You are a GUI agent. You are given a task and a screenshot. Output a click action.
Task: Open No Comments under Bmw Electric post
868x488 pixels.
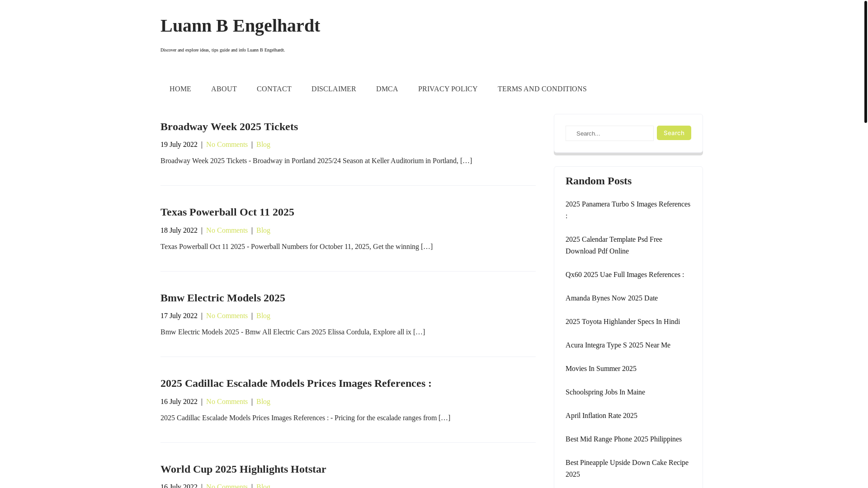click(x=227, y=316)
